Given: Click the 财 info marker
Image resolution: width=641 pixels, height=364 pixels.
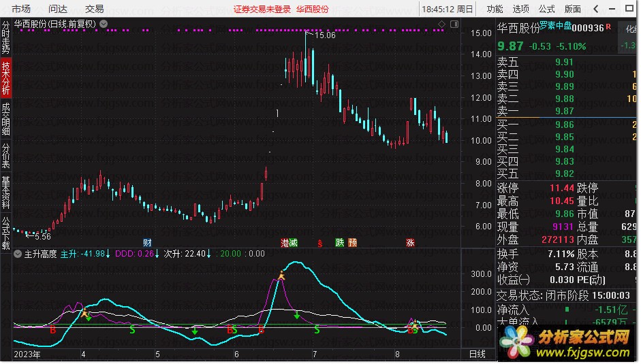Looking at the screenshot, I should pos(147,243).
